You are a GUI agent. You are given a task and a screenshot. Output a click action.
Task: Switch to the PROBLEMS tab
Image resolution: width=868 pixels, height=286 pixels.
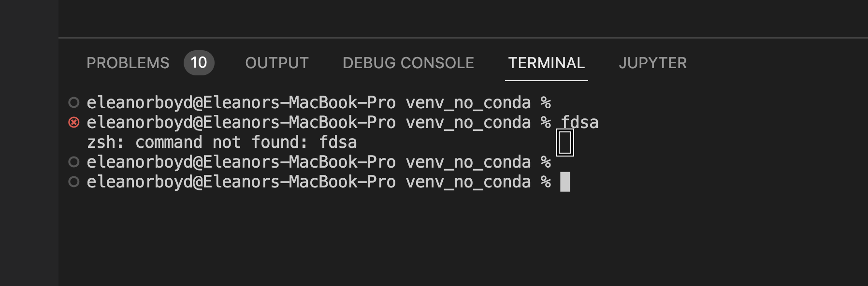click(x=128, y=62)
